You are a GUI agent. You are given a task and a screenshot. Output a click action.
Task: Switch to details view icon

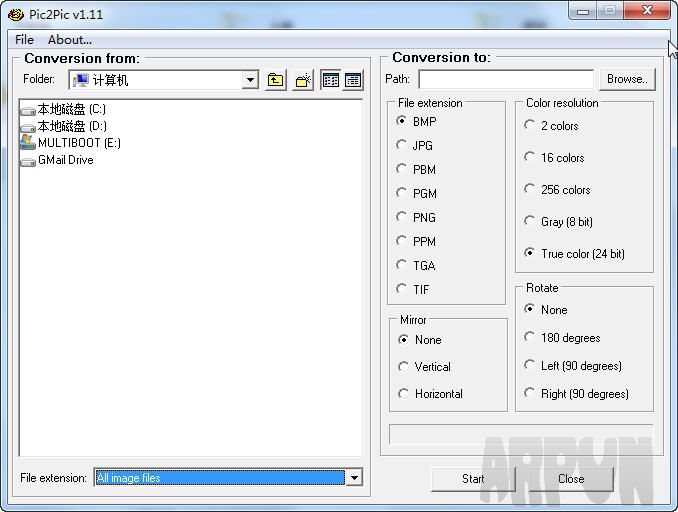(353, 80)
